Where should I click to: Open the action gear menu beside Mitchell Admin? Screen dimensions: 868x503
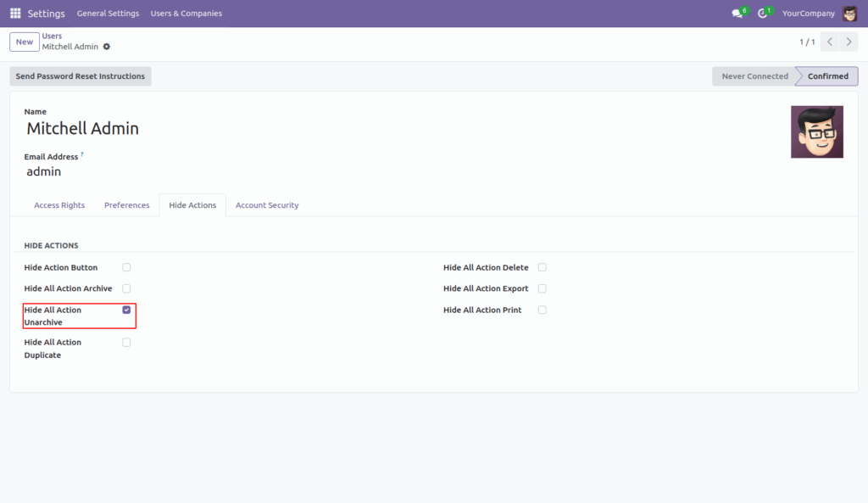click(108, 48)
